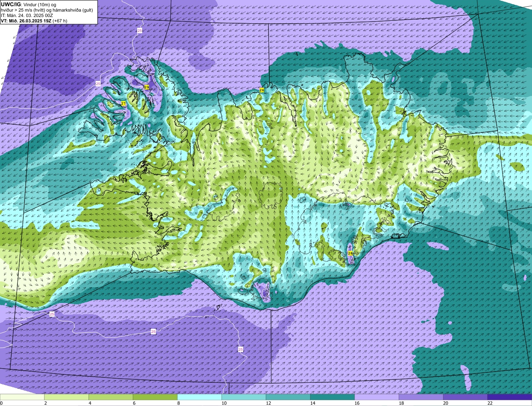
Task: Click the legend scale value 18
Action: [401, 403]
